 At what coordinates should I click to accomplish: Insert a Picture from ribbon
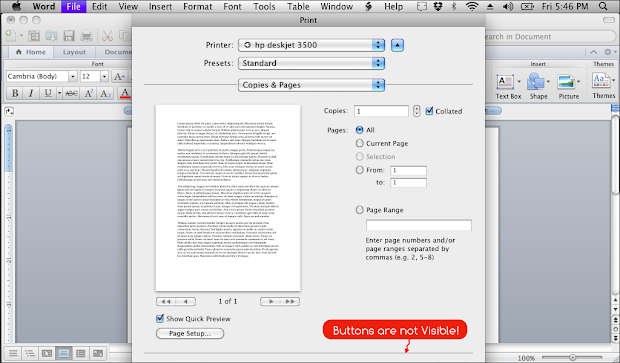click(x=569, y=86)
